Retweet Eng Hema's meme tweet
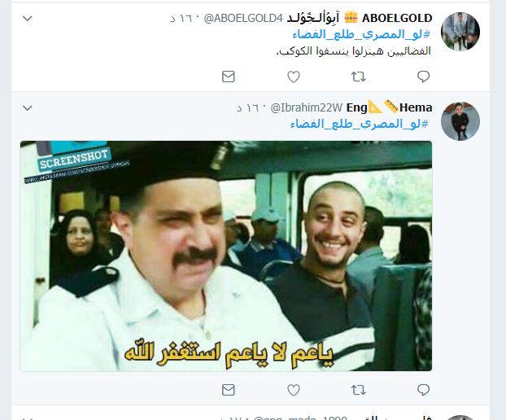 tap(358, 390)
